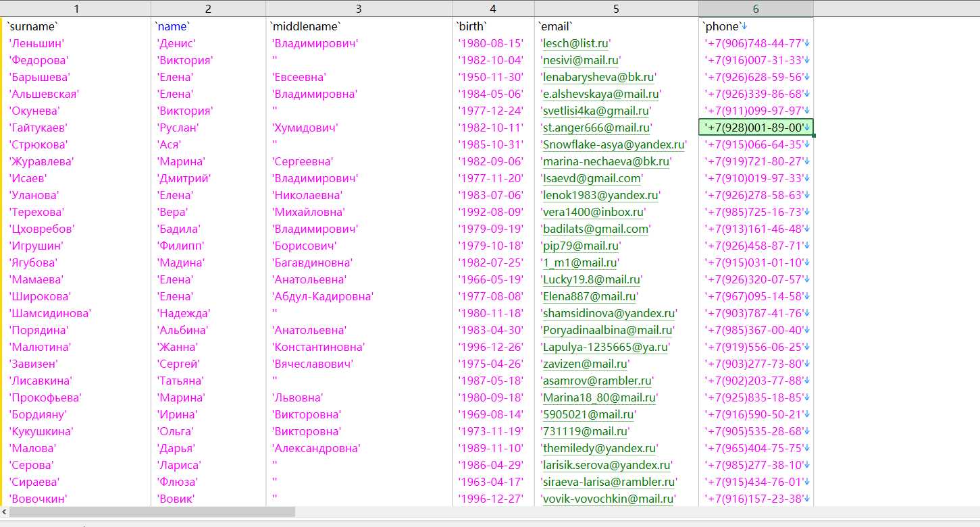Open email link themiledy@yandex.ru
The height and width of the screenshot is (527, 980).
click(x=600, y=448)
